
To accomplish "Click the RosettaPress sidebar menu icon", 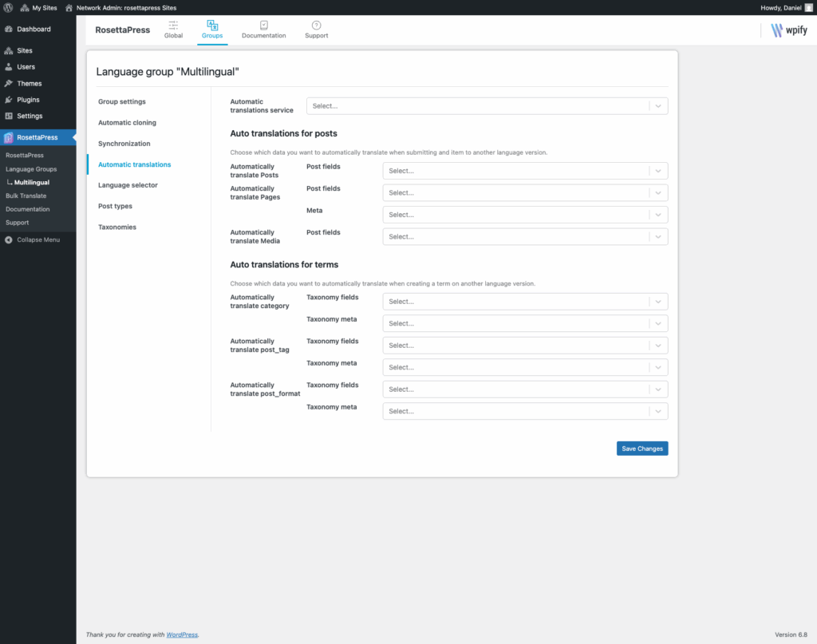I will (8, 137).
